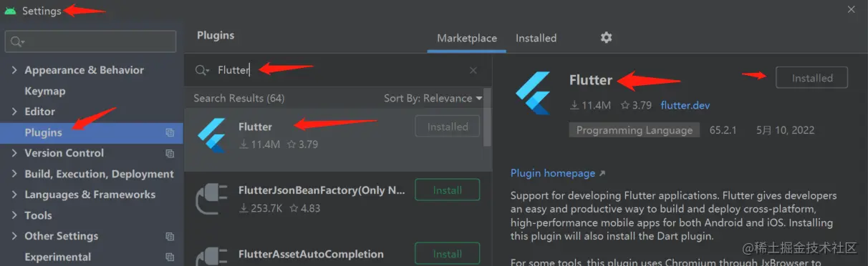Install FlutterJsonBeanFactory plugin
The image size is (868, 266).
click(448, 190)
